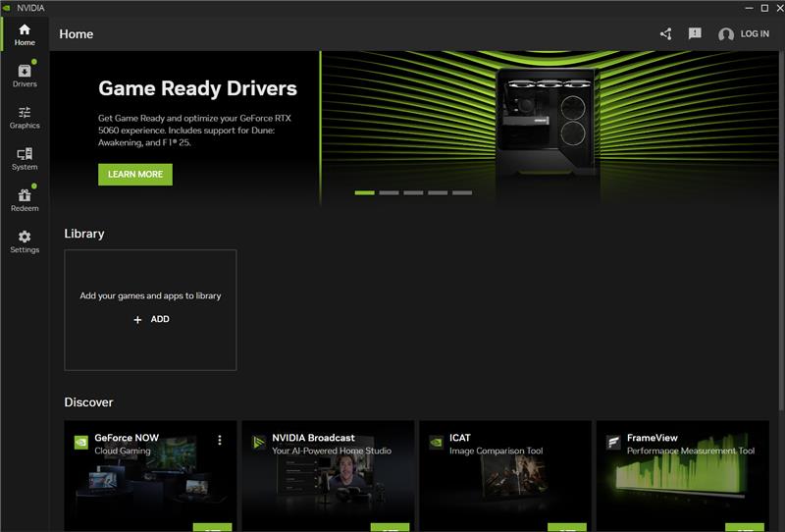The width and height of the screenshot is (785, 532).
Task: Minimize the NVIDIA app window
Action: click(750, 8)
